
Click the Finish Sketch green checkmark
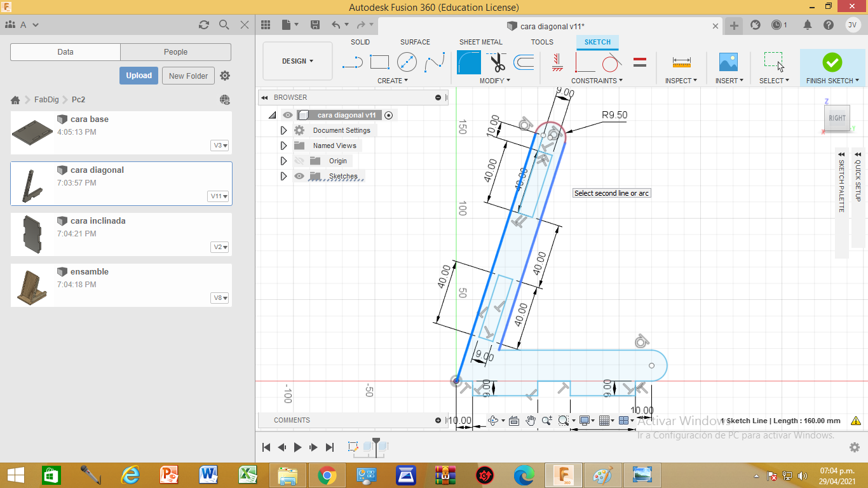[832, 62]
